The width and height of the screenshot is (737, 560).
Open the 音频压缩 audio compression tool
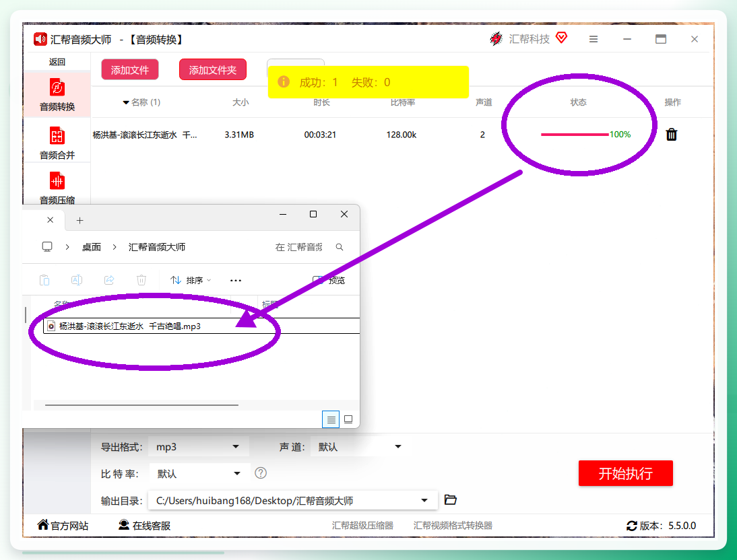coord(57,188)
